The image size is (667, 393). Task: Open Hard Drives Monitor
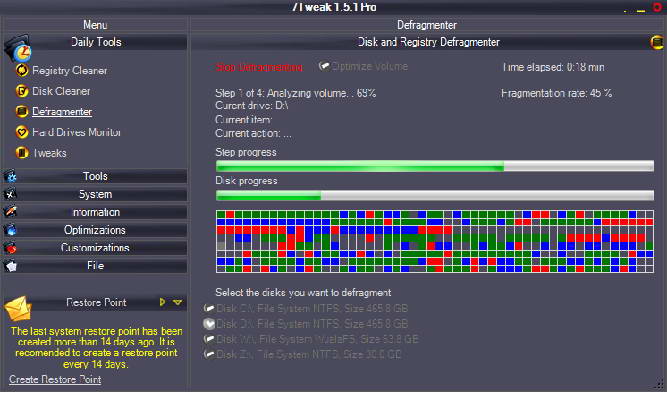(x=77, y=132)
